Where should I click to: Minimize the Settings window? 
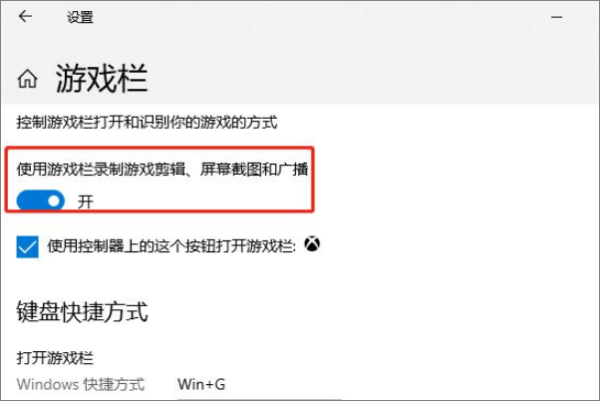[x=556, y=17]
